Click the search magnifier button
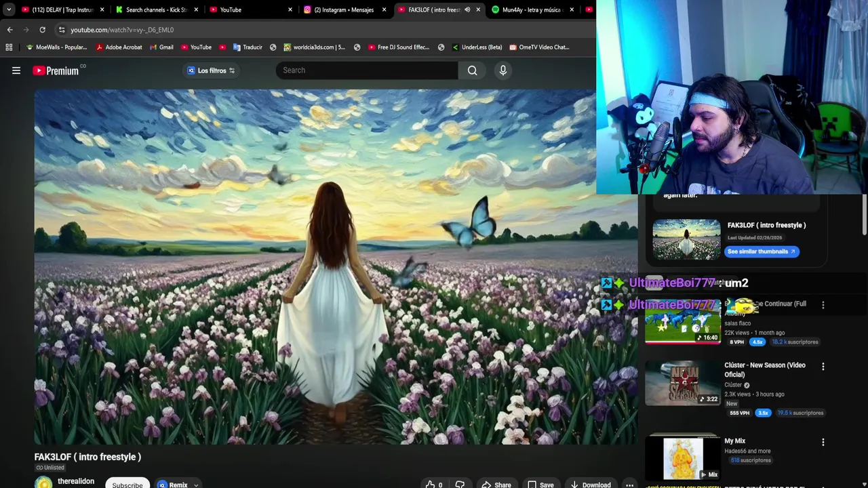868x488 pixels. click(472, 70)
